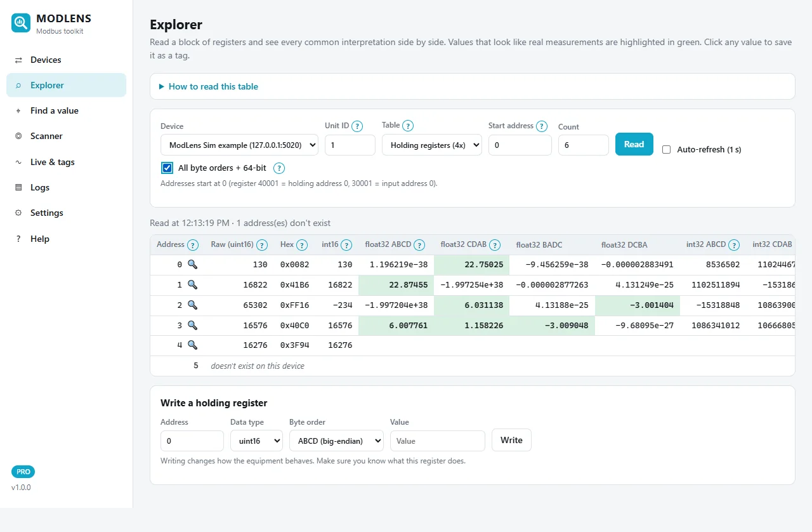
Task: Click help icon in Address column header
Action: pos(193,245)
